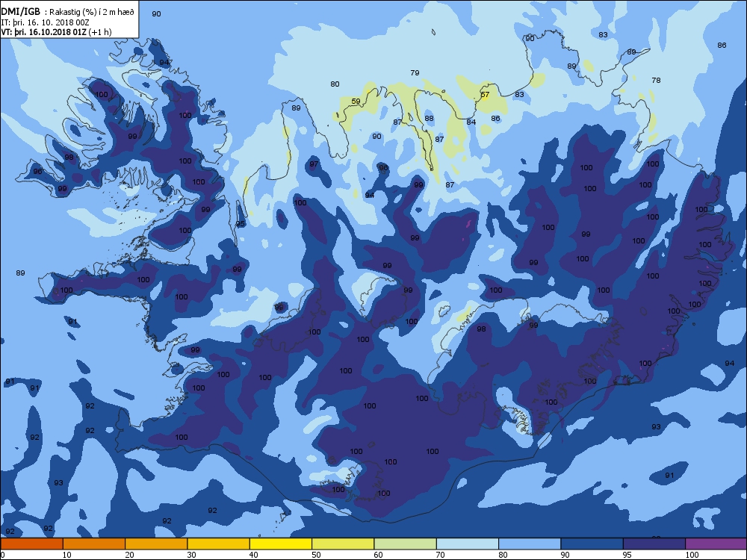
Task: Select the medium blue 80–90 legend swatch
Action: click(530, 544)
